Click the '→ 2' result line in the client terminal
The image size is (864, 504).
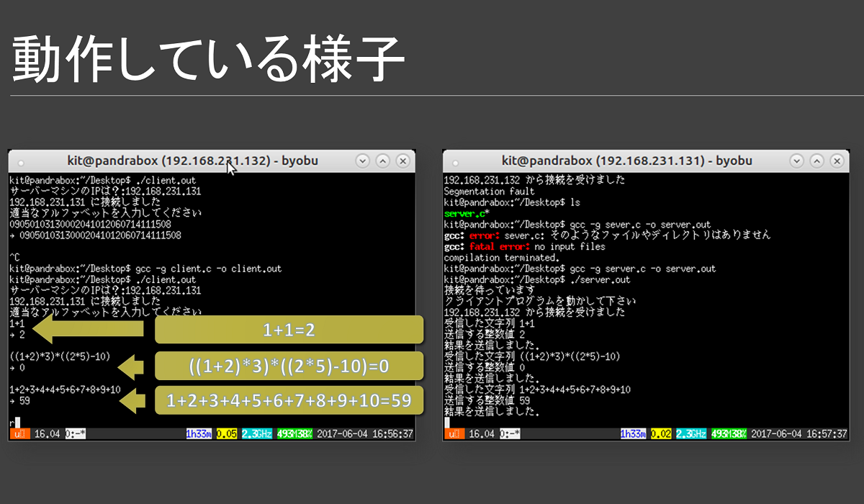point(17,335)
